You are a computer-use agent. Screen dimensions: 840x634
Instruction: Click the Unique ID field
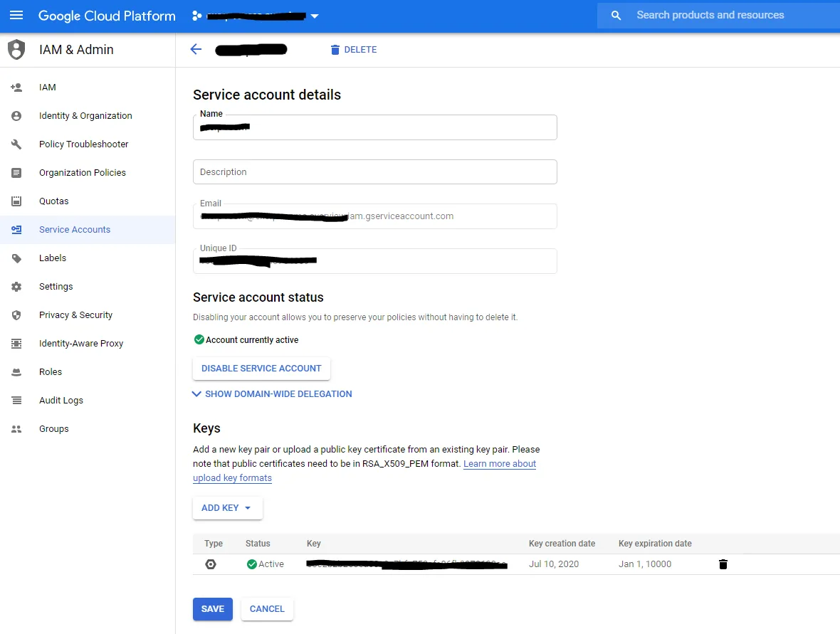click(x=375, y=261)
